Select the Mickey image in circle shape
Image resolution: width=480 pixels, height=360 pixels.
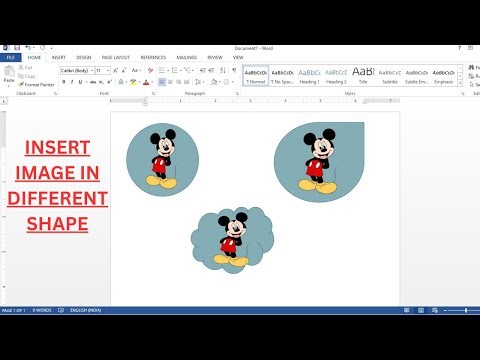[163, 160]
